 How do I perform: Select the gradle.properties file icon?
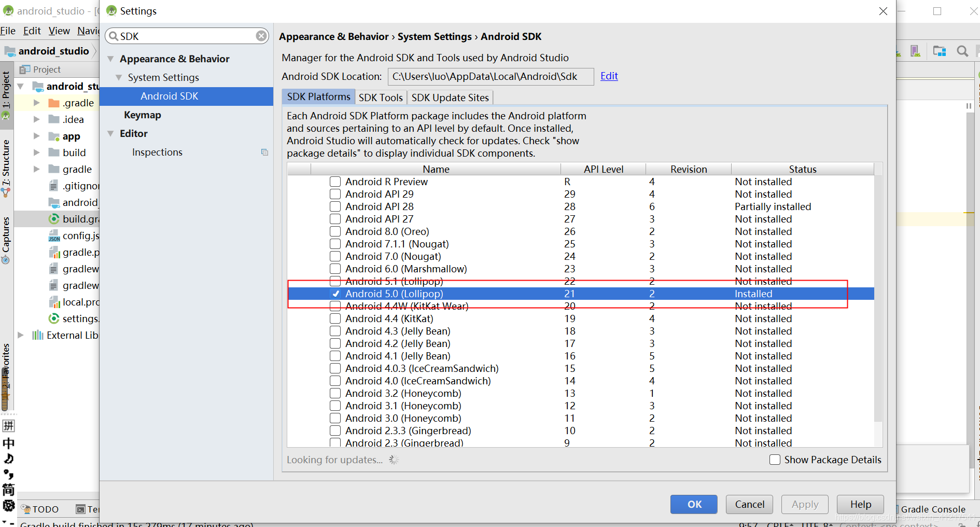point(54,253)
